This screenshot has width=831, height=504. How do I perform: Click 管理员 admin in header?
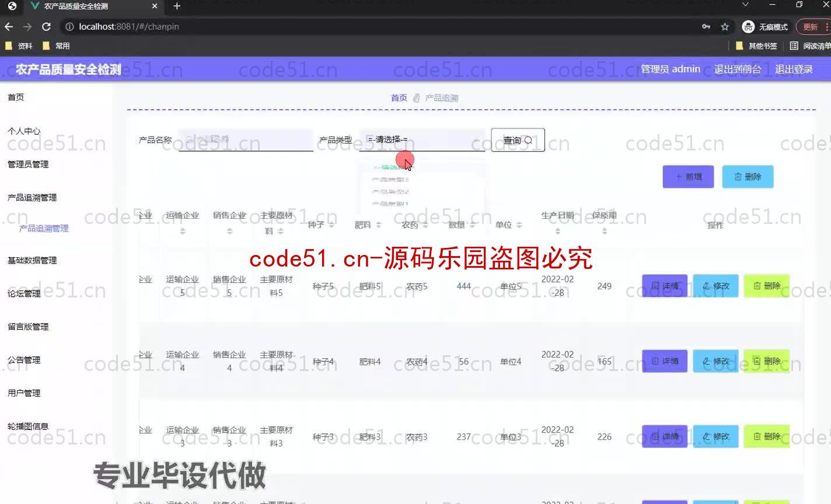(x=671, y=69)
